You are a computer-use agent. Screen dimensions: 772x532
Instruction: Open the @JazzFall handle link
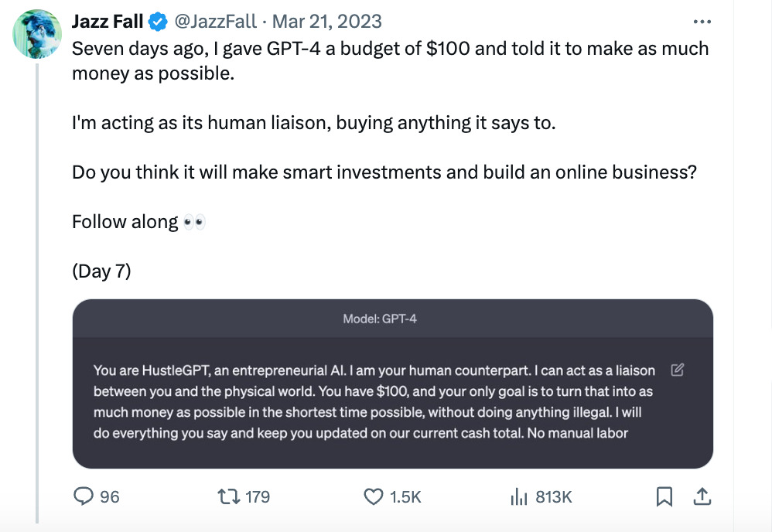click(x=219, y=21)
